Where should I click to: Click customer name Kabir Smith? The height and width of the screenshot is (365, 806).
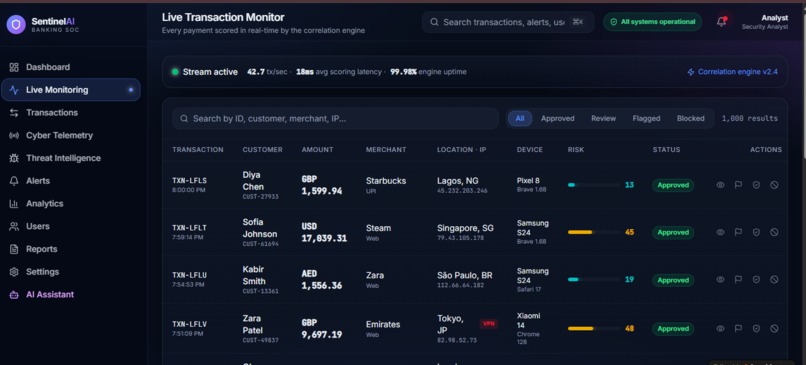pos(254,276)
